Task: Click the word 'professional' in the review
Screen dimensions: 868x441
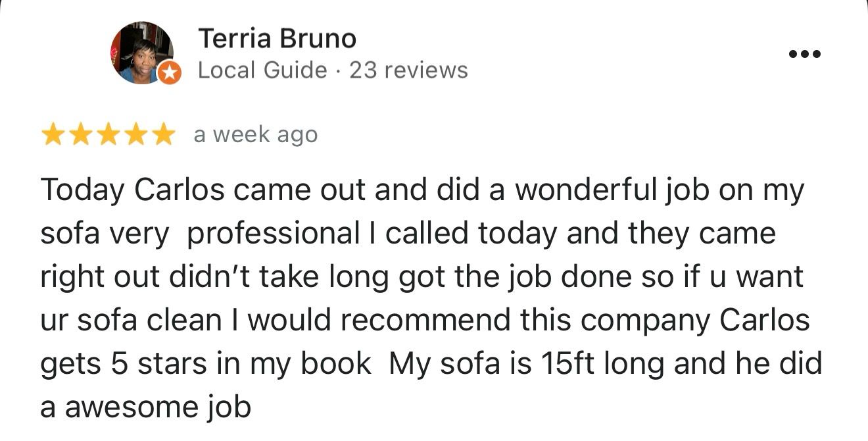Action: coord(273,234)
